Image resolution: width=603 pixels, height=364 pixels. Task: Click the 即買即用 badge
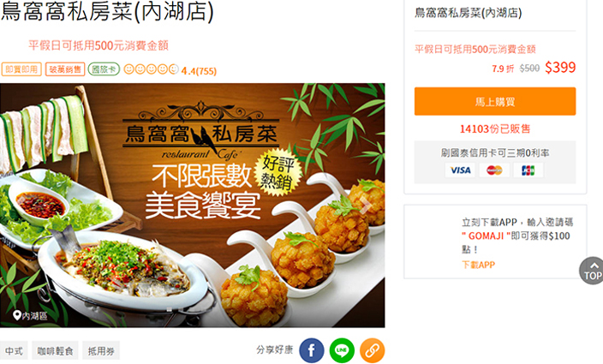point(21,69)
